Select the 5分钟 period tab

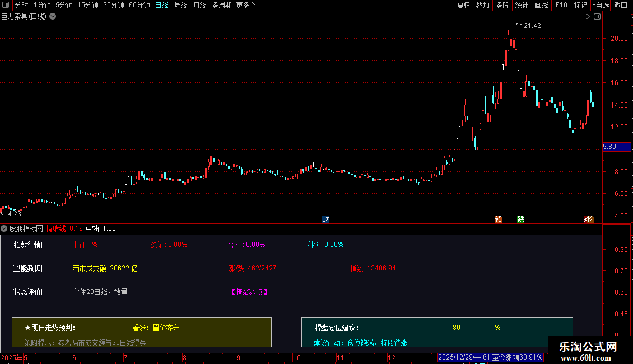pos(64,5)
